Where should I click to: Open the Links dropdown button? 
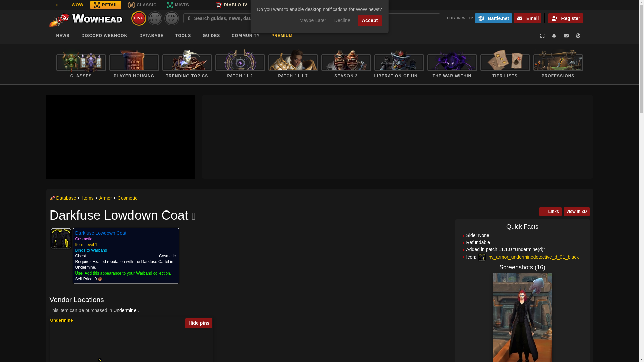click(550, 212)
